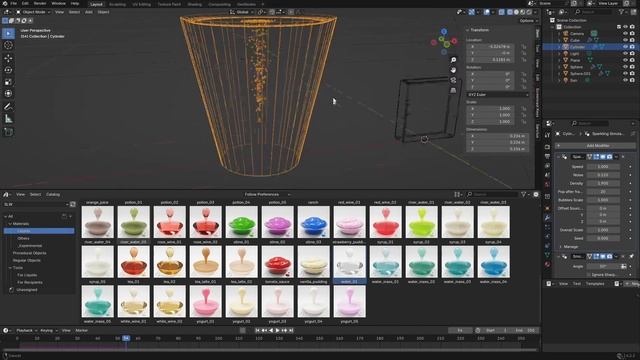Hide the Light object in outliner
This screenshot has width=640, height=360.
[625, 53]
